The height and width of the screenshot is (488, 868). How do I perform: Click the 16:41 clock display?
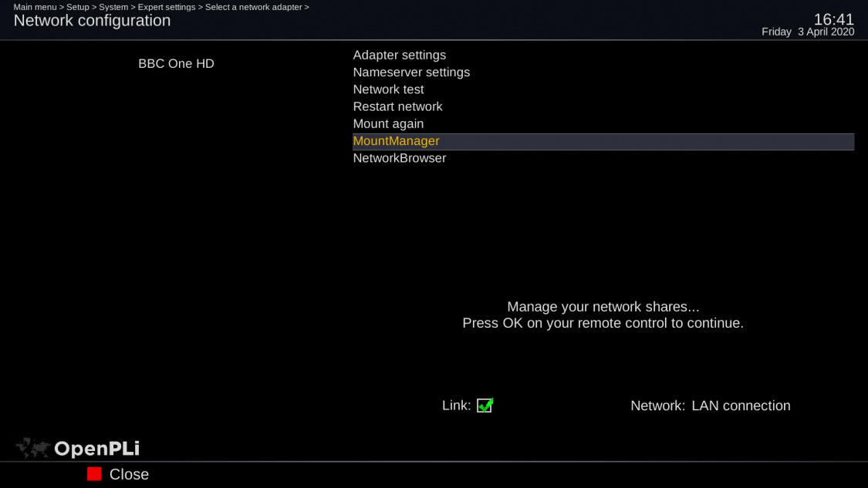coord(833,19)
